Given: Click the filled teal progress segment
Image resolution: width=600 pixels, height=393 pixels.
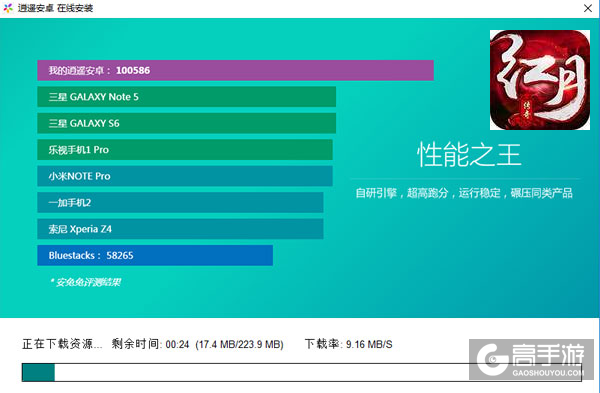Looking at the screenshot, I should (38, 372).
